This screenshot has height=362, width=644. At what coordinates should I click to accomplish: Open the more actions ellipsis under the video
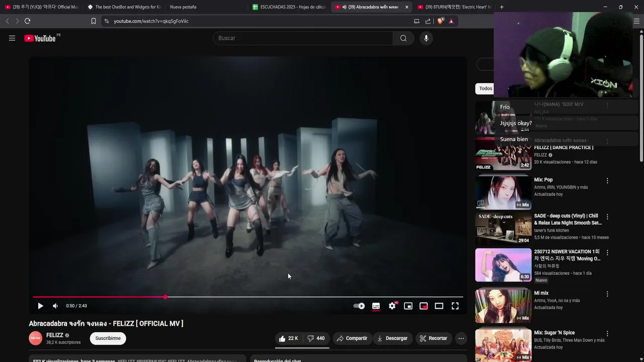(x=461, y=338)
